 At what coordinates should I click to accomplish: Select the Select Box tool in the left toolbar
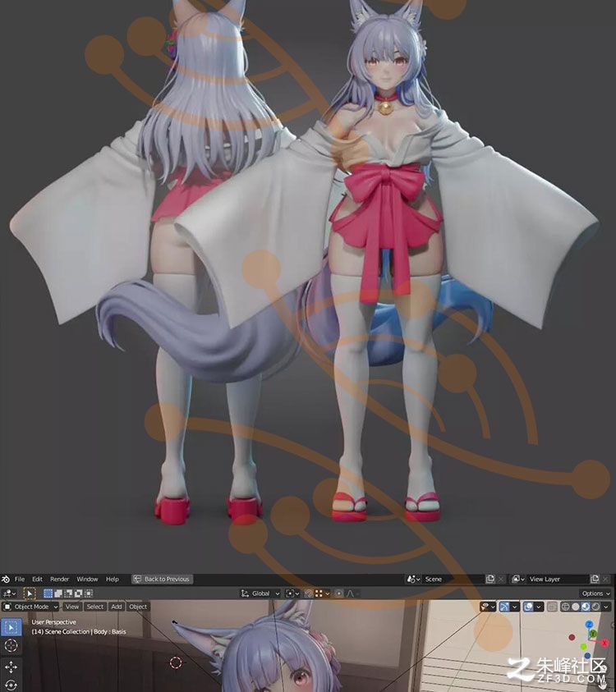point(11,626)
